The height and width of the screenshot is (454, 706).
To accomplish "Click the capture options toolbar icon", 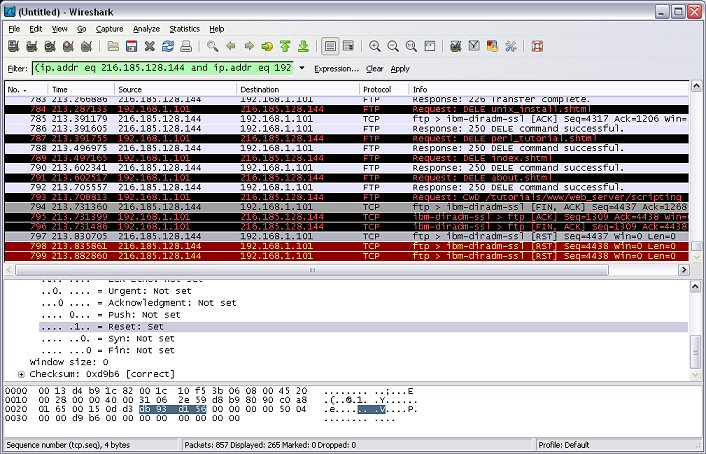I will click(33, 46).
